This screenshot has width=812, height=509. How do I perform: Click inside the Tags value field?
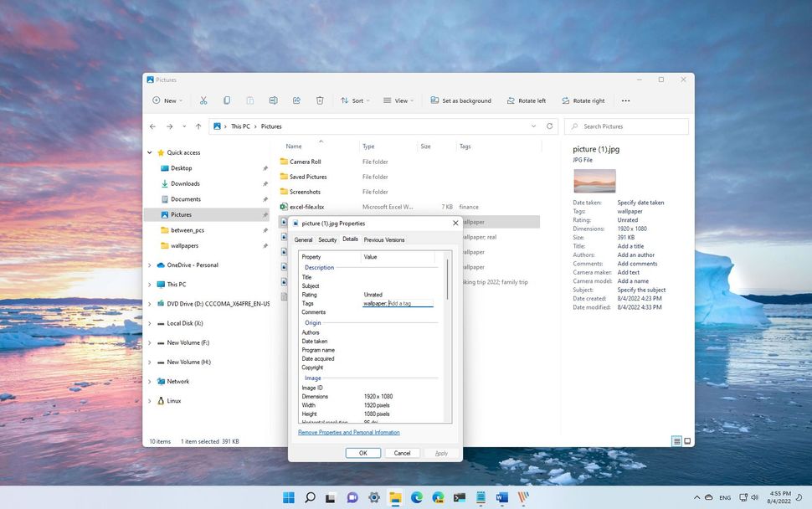(x=398, y=303)
